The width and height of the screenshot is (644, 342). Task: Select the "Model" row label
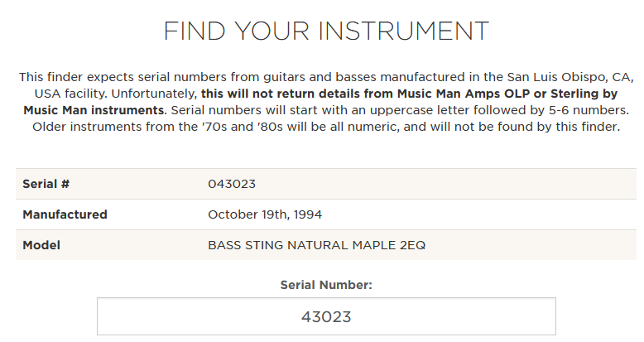point(41,245)
